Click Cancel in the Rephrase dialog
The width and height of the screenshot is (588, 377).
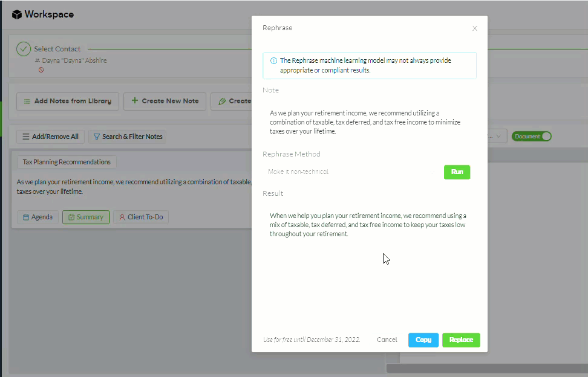click(387, 340)
